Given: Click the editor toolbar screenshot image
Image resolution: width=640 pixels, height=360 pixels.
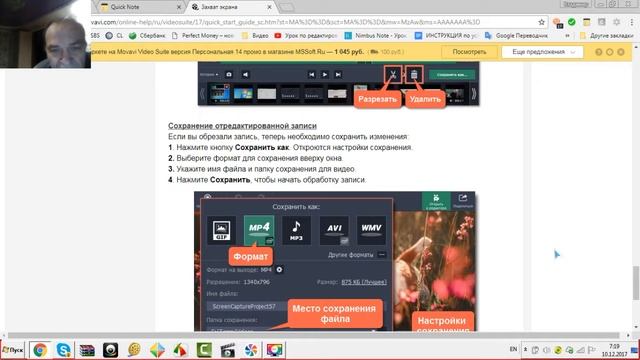Looking at the screenshot, I should pyautogui.click(x=338, y=84).
